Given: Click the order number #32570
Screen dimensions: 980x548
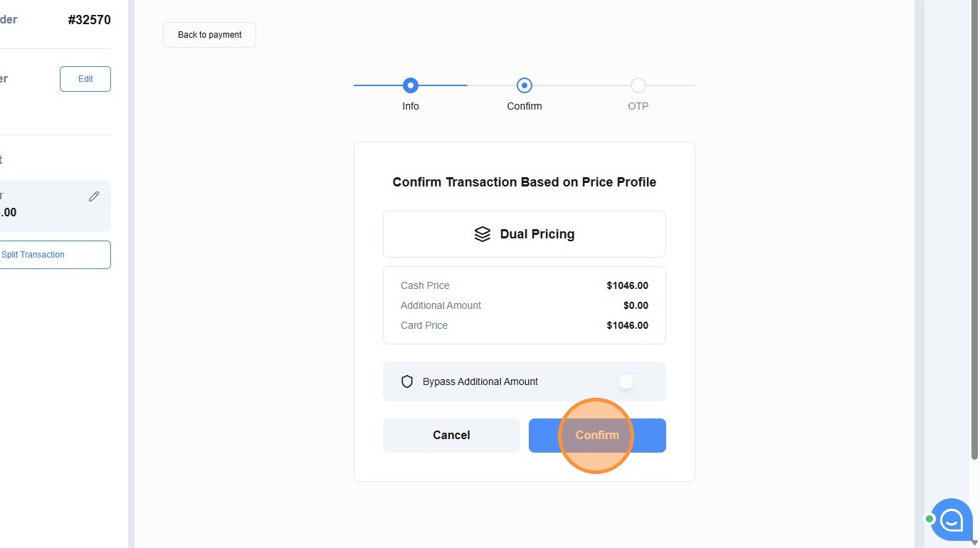Looking at the screenshot, I should (x=90, y=20).
